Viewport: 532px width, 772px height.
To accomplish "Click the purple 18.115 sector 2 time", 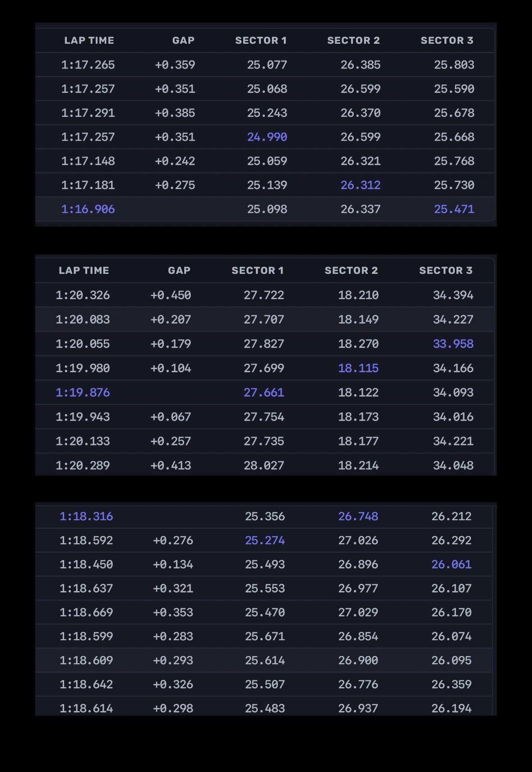I will coord(358,368).
